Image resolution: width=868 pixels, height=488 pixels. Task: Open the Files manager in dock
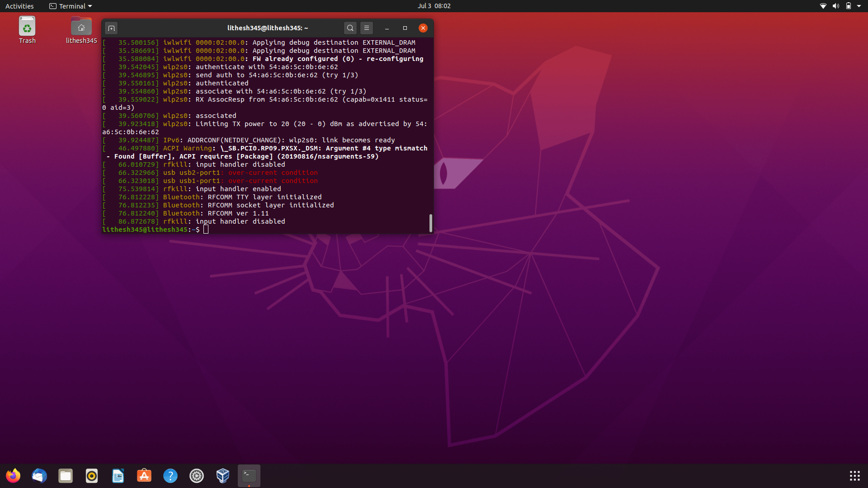(66, 476)
